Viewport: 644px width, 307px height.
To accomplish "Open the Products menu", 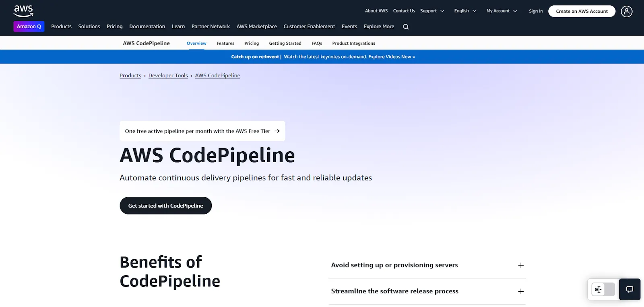I will (61, 27).
